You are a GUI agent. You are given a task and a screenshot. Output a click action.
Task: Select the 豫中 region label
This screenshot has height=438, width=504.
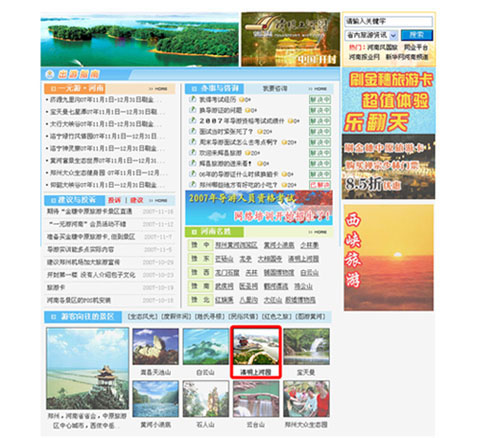200,245
